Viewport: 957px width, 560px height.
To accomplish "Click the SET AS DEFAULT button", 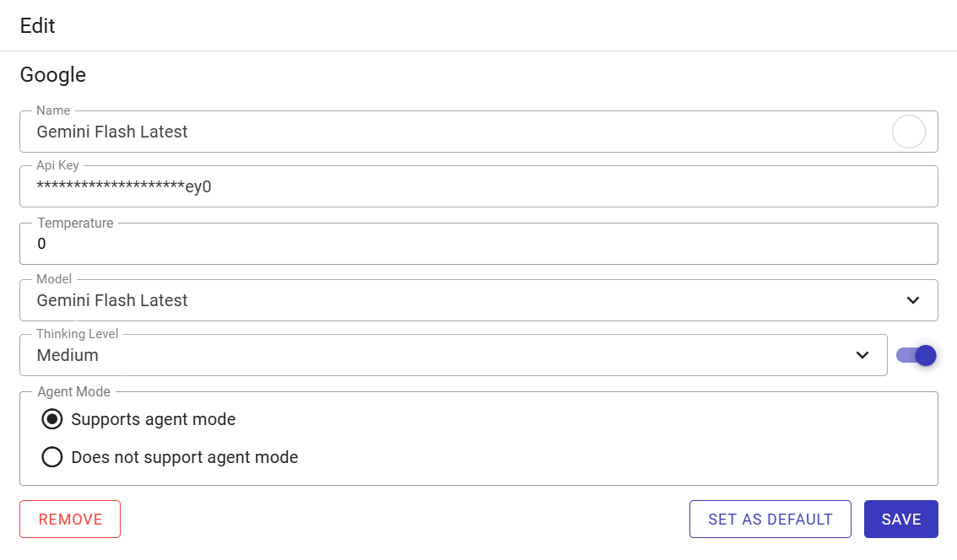I will point(770,520).
